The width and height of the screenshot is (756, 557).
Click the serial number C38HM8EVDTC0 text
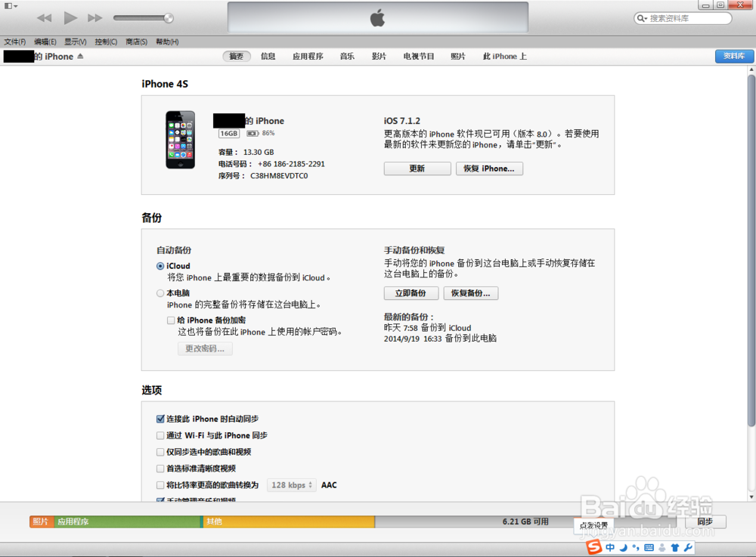[279, 176]
